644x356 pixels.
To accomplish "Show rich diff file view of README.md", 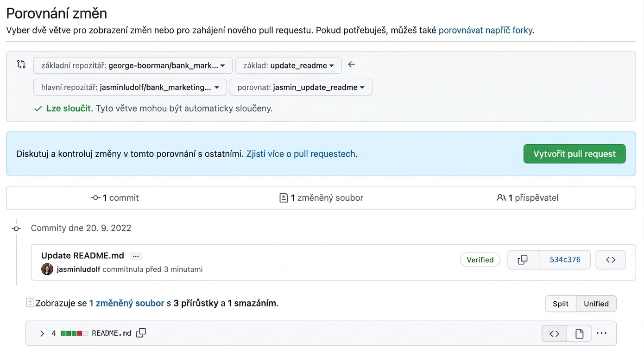I will 579,333.
